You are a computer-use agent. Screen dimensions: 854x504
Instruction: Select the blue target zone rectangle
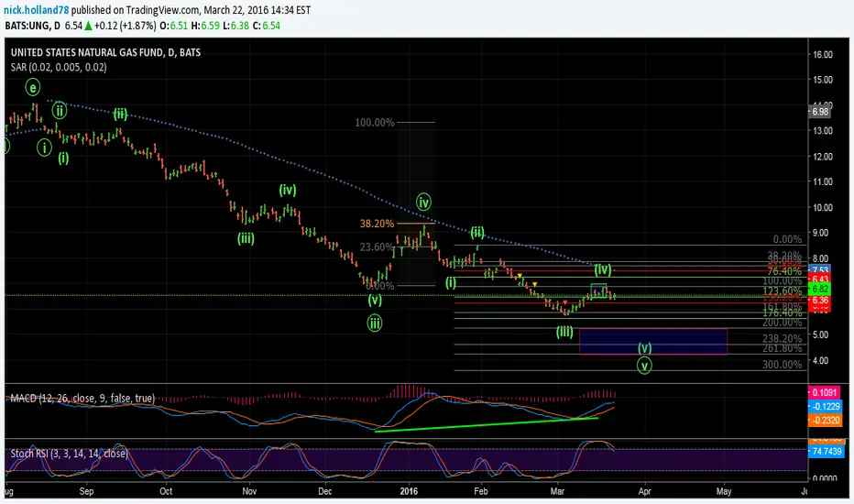tap(653, 342)
